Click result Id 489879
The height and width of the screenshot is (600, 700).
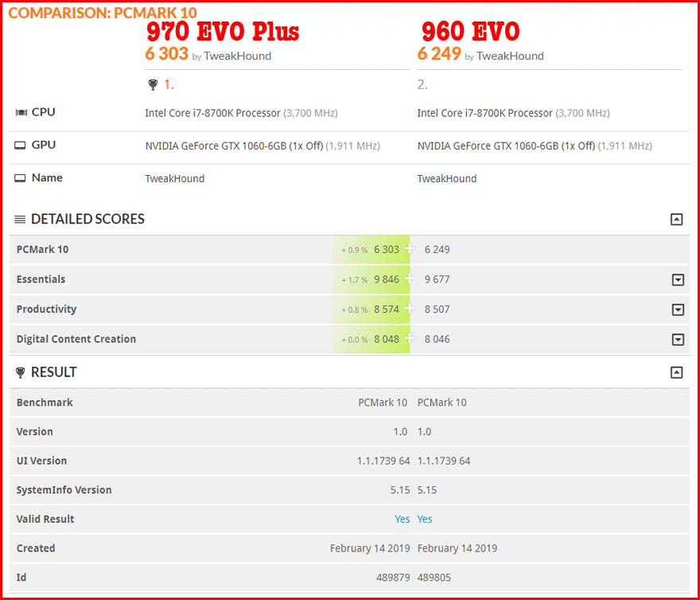pos(393,578)
